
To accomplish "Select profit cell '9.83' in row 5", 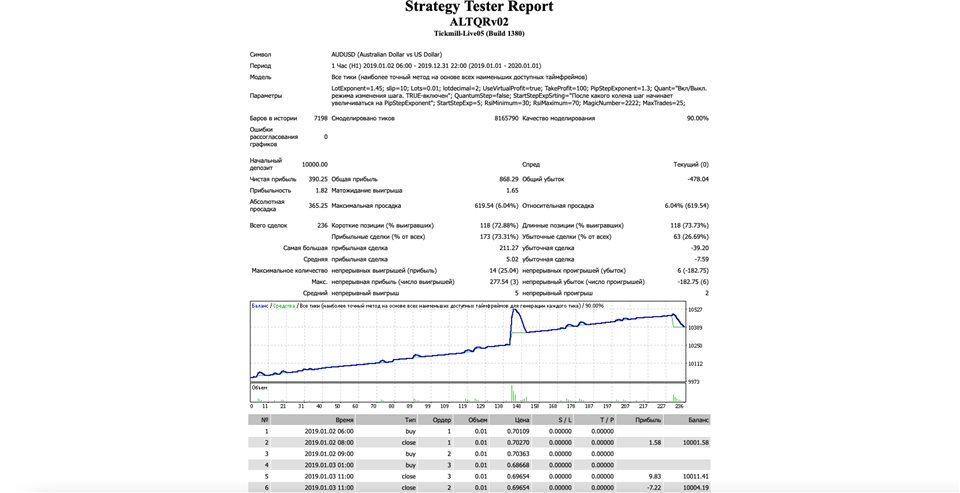I will (x=655, y=476).
